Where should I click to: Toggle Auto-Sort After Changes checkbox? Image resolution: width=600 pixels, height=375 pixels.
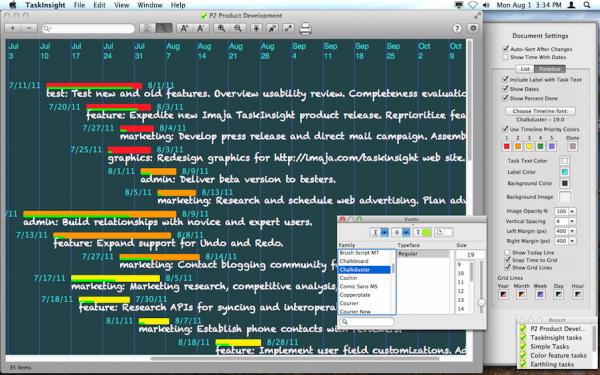(x=505, y=49)
